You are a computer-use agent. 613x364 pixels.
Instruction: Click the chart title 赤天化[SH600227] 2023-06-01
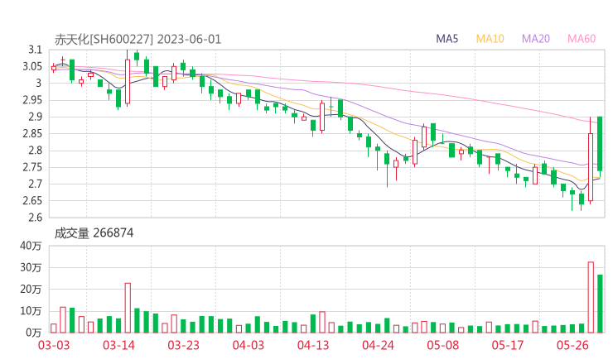point(138,40)
